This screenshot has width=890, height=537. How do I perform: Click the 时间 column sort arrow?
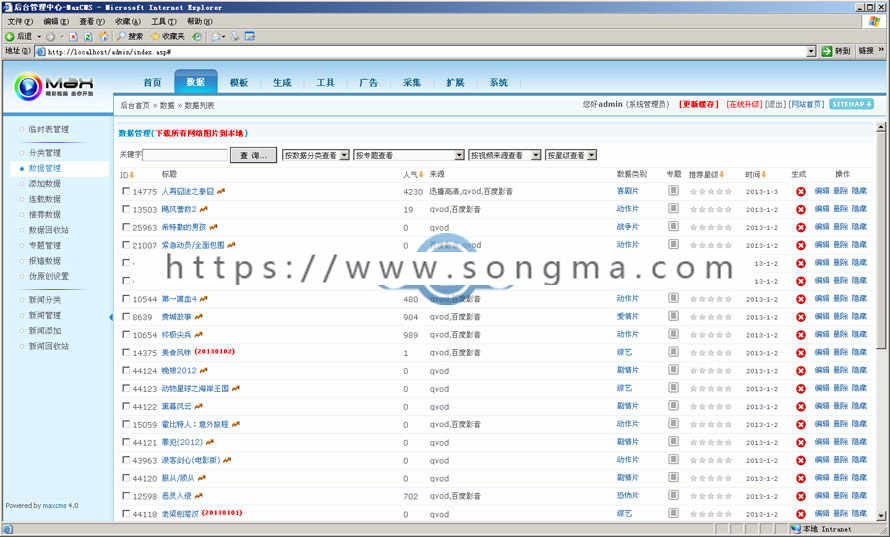(763, 174)
